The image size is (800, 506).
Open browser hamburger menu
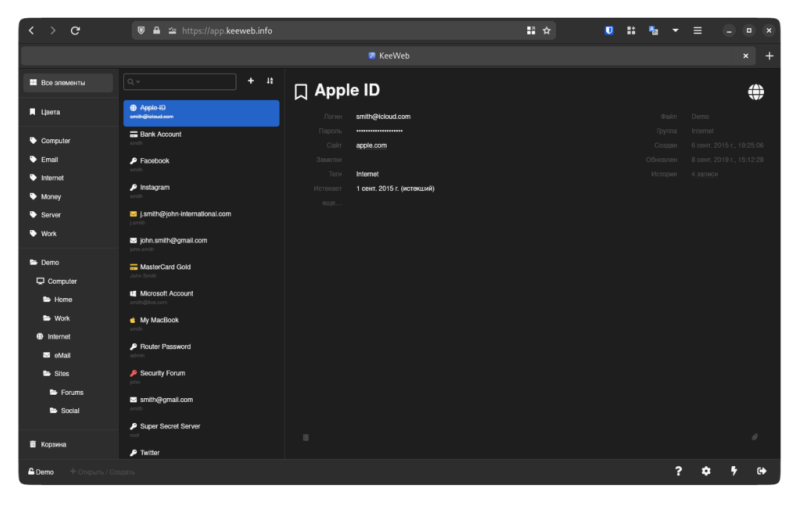tap(697, 31)
